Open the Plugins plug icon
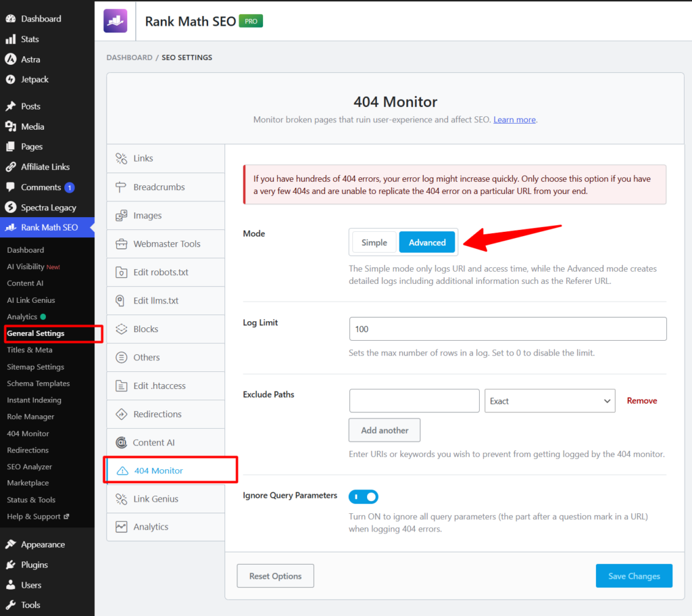Viewport: 692px width, 616px height. click(11, 565)
